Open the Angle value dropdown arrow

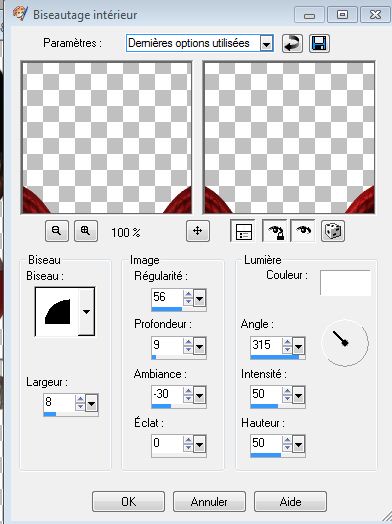[x=298, y=346]
